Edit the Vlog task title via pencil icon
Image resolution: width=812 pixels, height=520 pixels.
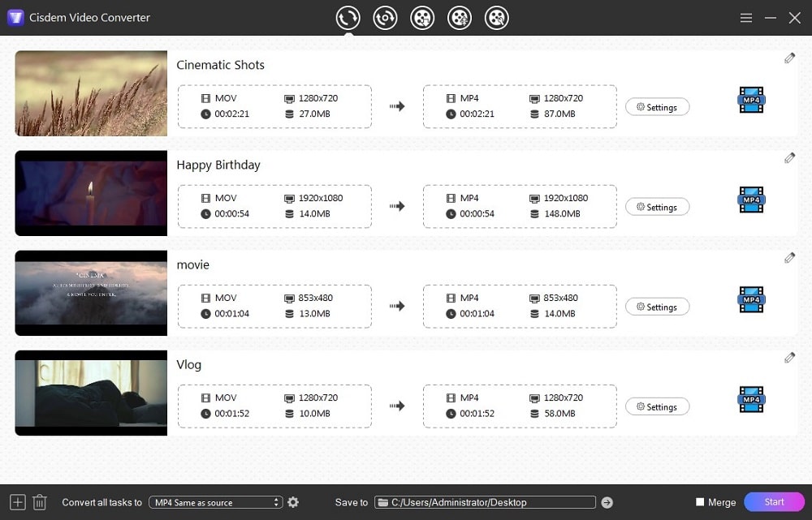pos(788,357)
